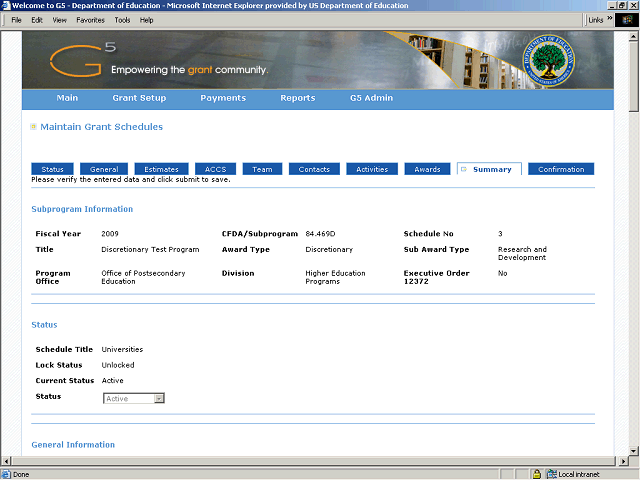
Task: Click the Windows flag logo in the toolbar
Action: tap(627, 20)
